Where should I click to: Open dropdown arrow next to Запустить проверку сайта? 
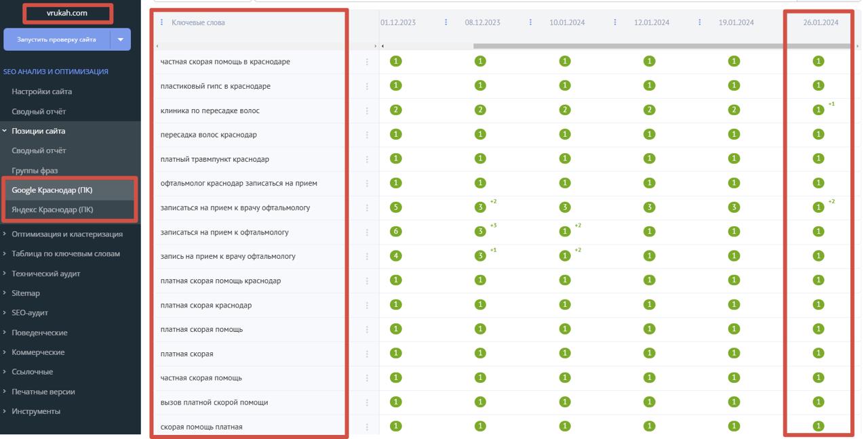point(120,39)
